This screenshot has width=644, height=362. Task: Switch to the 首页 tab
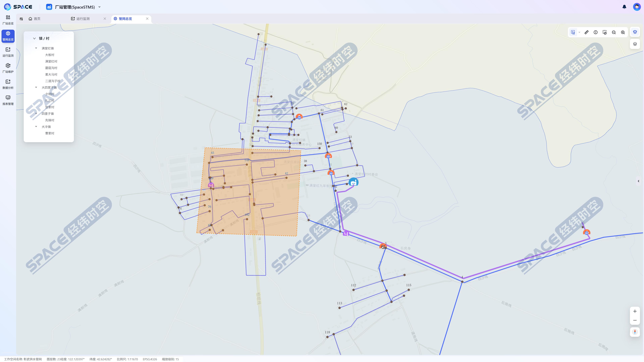(x=35, y=19)
